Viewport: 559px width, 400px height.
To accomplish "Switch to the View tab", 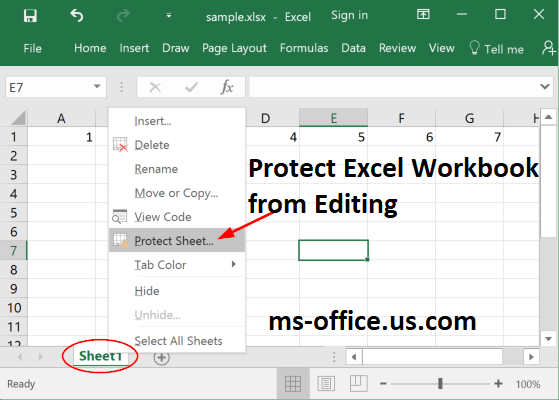I will 442,48.
